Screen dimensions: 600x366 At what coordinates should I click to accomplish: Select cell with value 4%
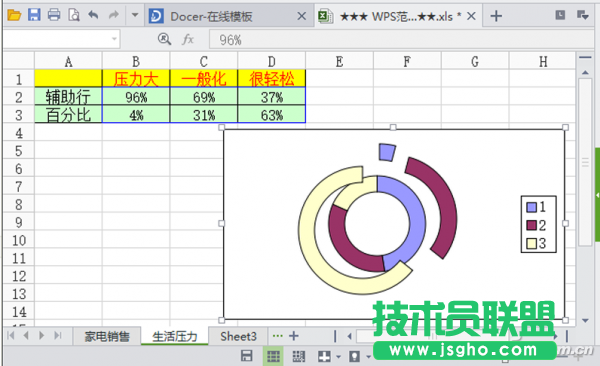(x=136, y=114)
